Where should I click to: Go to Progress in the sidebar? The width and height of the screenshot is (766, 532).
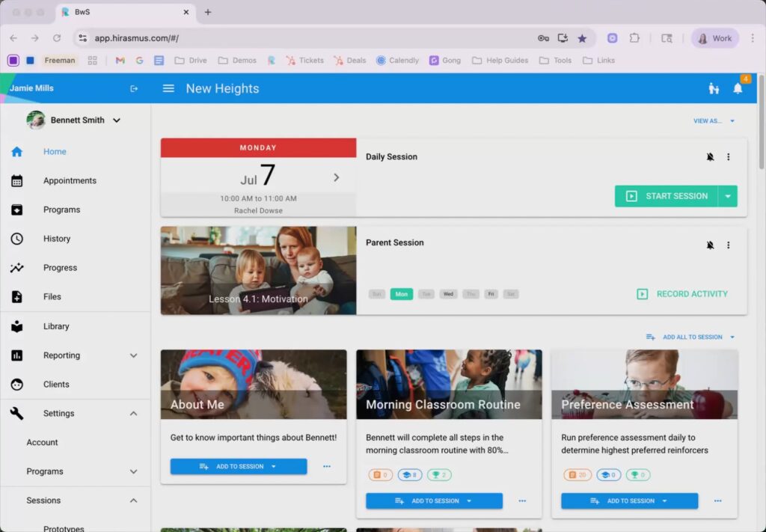coord(60,267)
